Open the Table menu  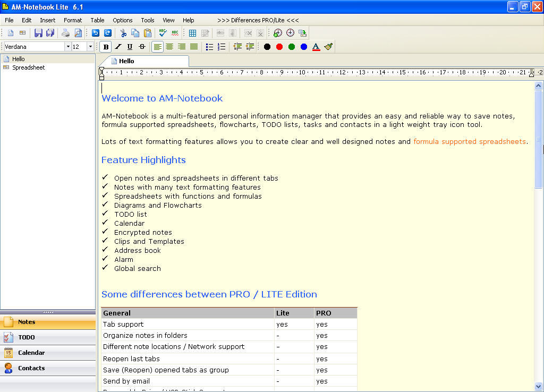coord(97,20)
